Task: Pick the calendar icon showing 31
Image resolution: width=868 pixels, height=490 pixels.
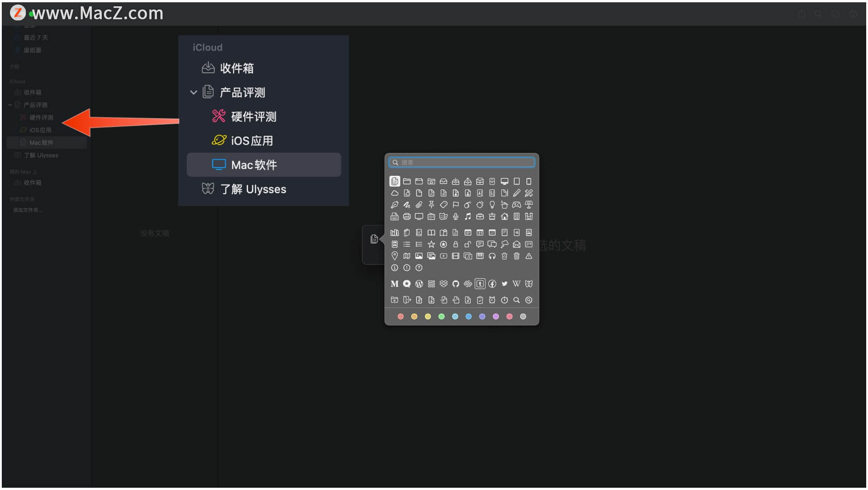Action: [x=480, y=233]
